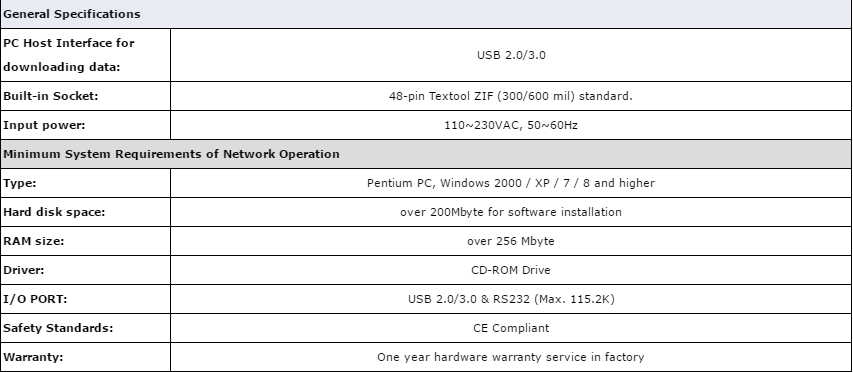Click the over 200Mbyte software installation text
Image resolution: width=853 pixels, height=372 pixels.
tap(511, 212)
